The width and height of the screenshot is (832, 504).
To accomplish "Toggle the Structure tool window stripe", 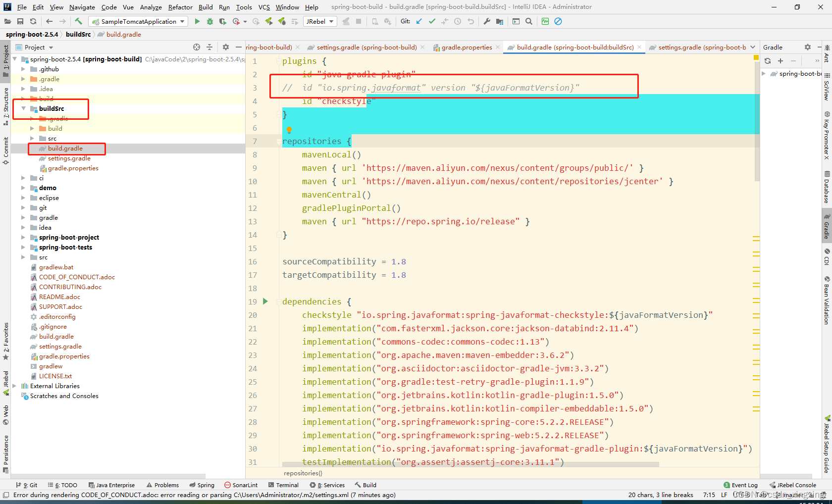I will [x=5, y=106].
